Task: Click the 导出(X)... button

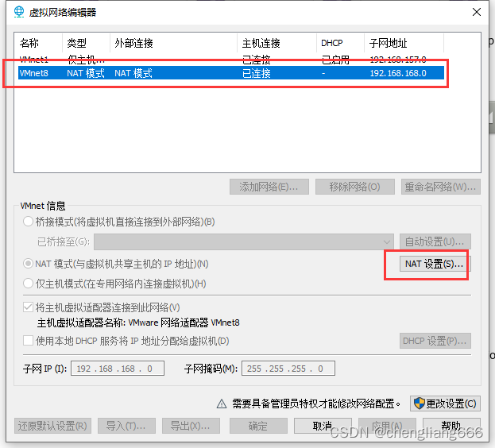Action: point(191,426)
